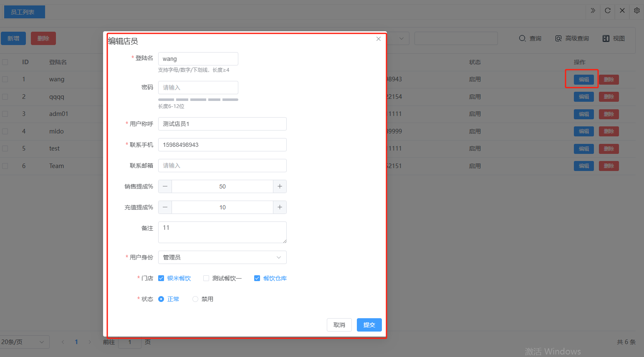Click the double-arrow icon in the top bar
The image size is (644, 357).
pos(593,10)
